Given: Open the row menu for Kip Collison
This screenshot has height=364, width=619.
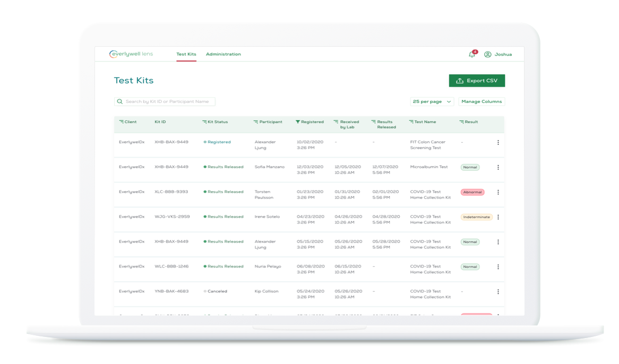Looking at the screenshot, I should [498, 291].
